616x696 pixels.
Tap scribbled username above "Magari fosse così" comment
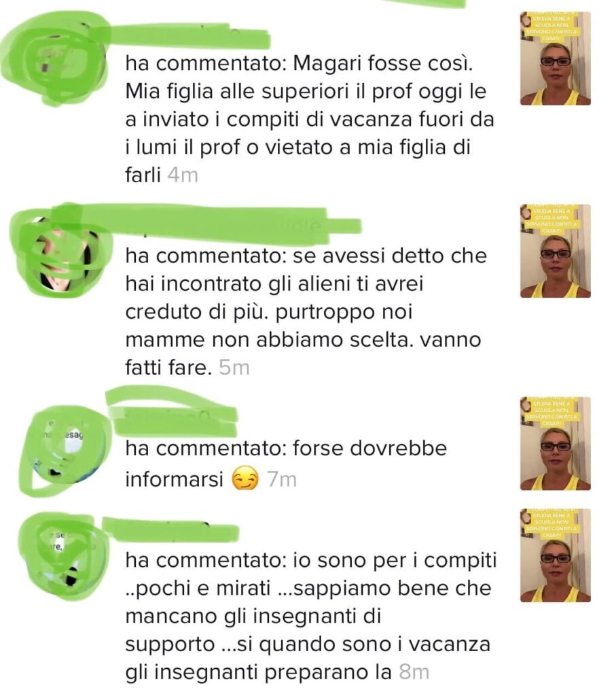point(189,37)
